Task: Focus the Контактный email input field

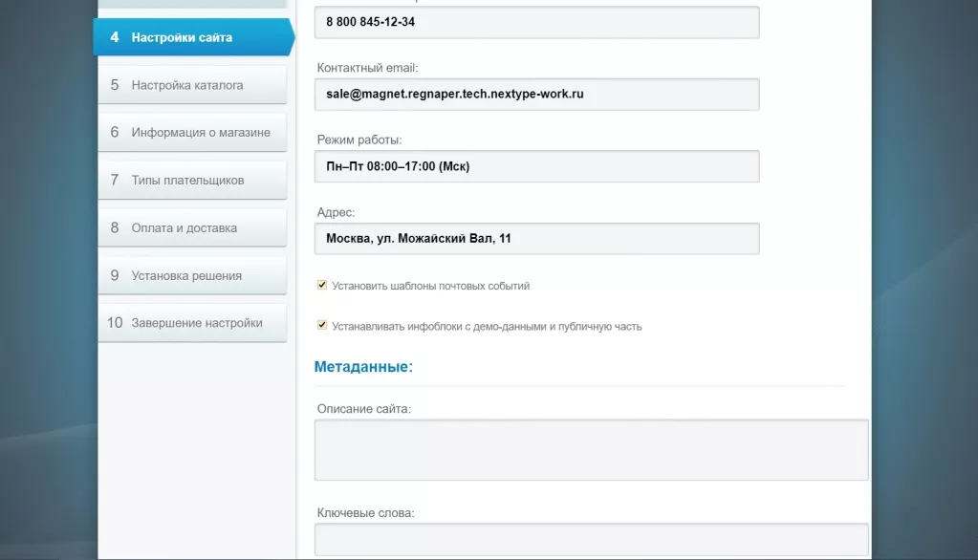Action: [x=537, y=95]
